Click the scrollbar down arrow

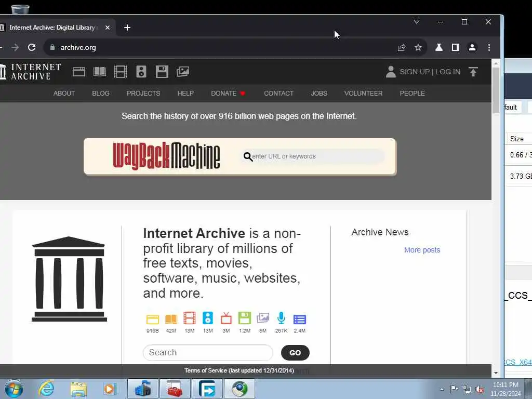[x=496, y=373]
